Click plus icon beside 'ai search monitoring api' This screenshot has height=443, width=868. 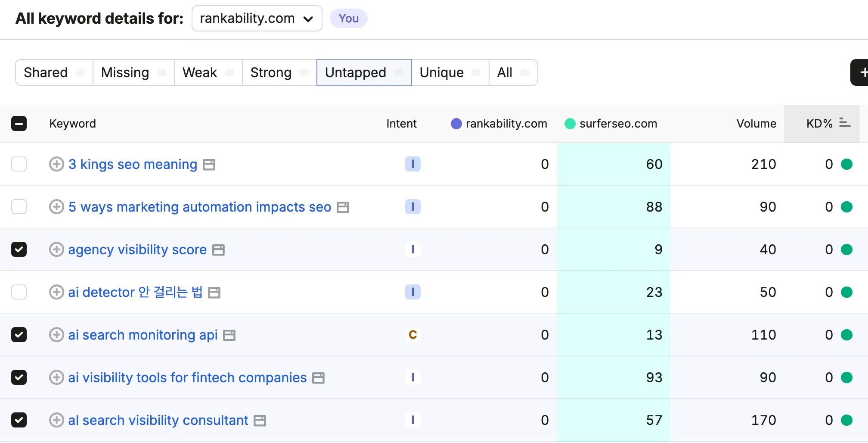tap(56, 335)
